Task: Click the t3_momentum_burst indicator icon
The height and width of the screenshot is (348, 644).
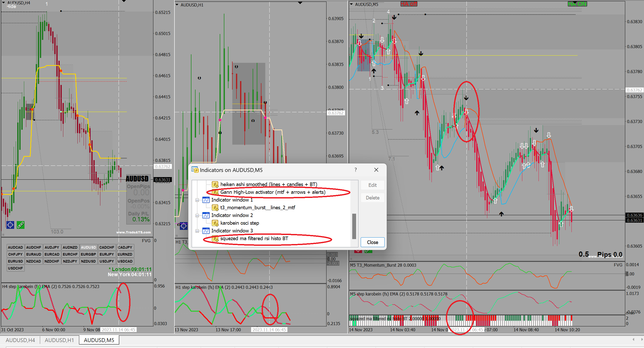Action: coord(215,207)
